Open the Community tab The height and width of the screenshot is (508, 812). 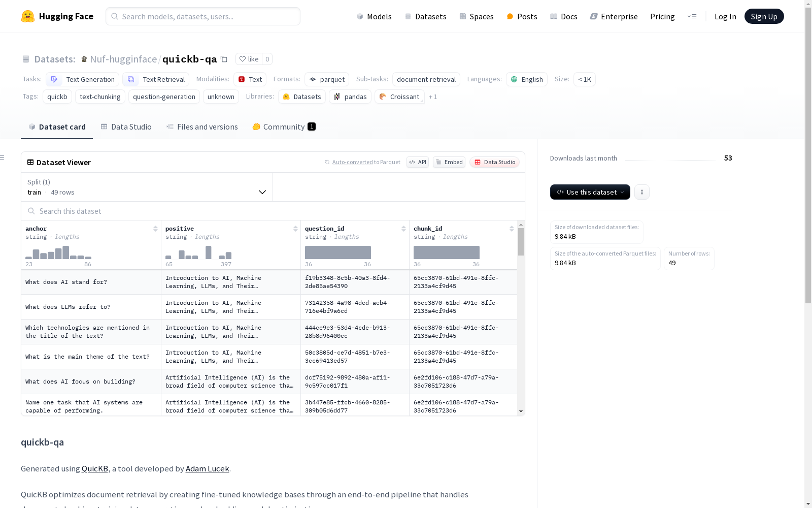click(x=284, y=127)
